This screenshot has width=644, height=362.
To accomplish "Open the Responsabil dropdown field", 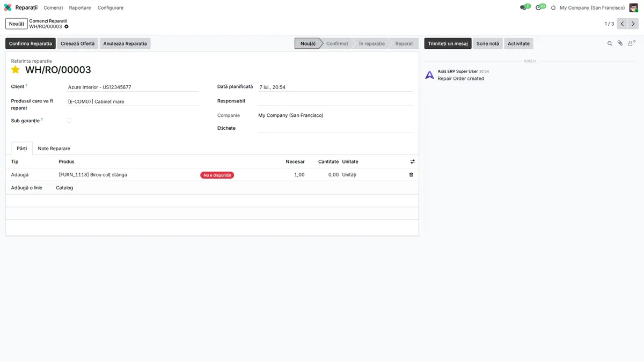I will [335, 101].
